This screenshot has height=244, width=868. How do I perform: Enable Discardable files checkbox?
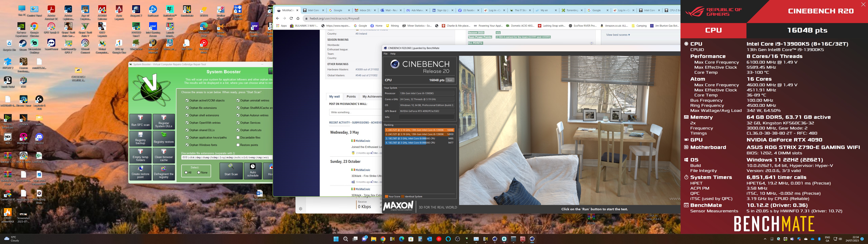[x=238, y=137]
